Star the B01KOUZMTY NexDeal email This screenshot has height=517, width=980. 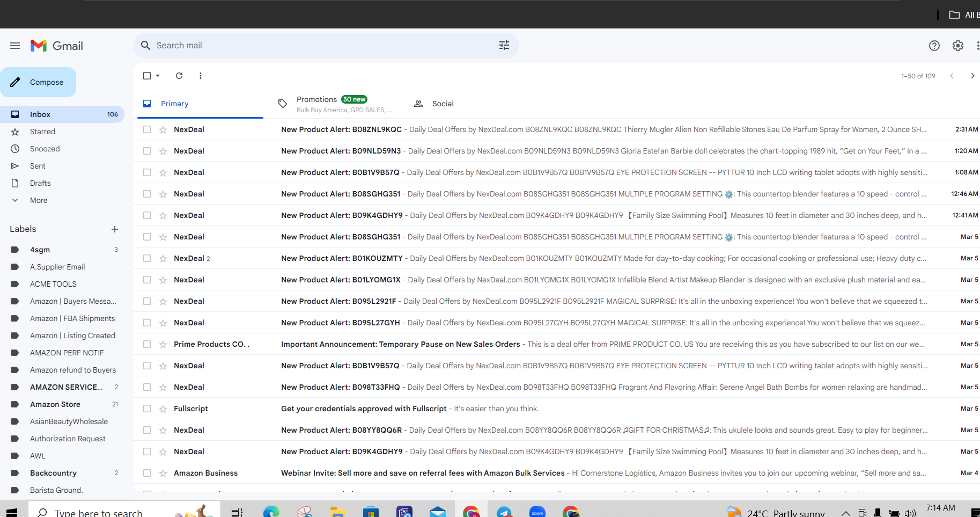click(x=163, y=258)
